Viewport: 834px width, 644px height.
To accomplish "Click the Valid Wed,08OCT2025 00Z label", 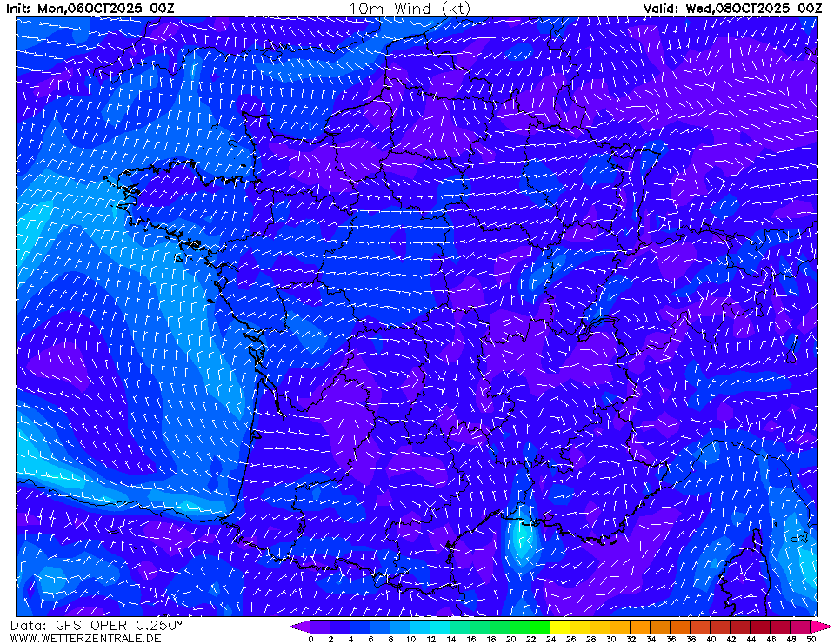I will pos(732,8).
